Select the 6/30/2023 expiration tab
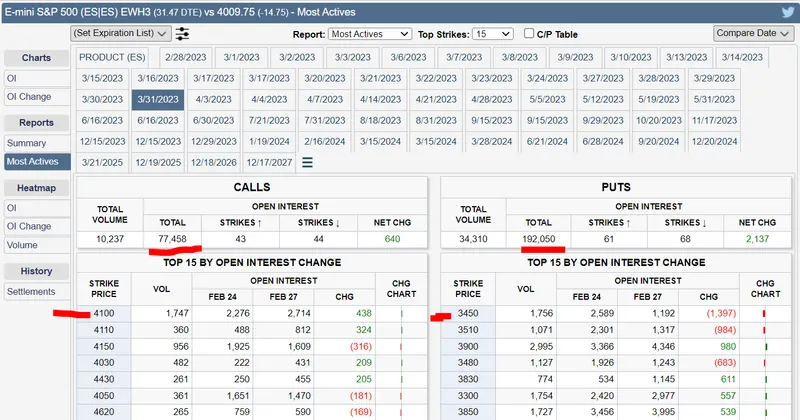Image resolution: width=800 pixels, height=420 pixels. [213, 120]
